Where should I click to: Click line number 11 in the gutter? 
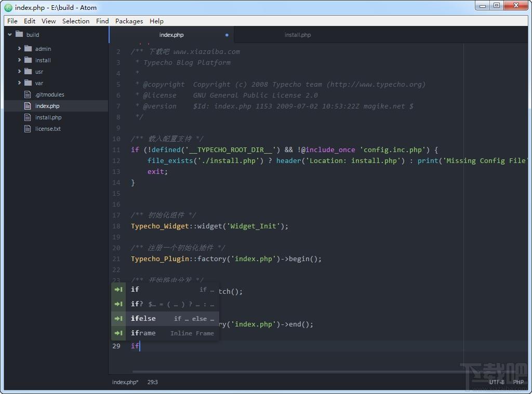(x=116, y=150)
